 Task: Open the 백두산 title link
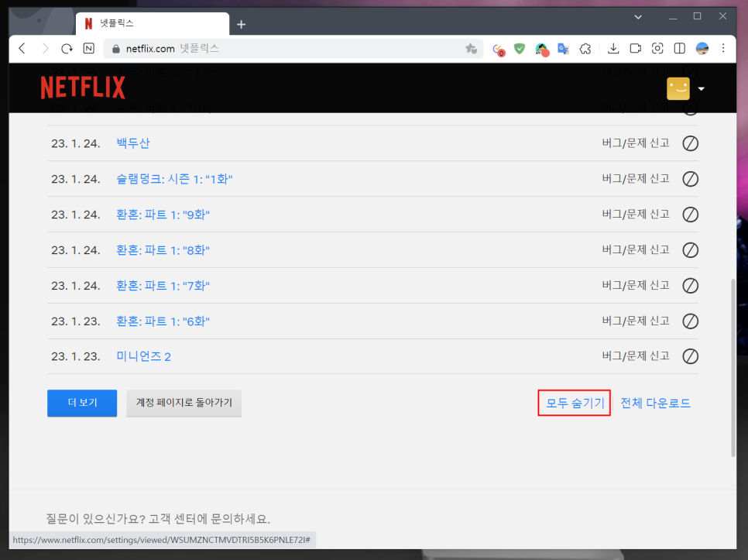click(x=133, y=143)
